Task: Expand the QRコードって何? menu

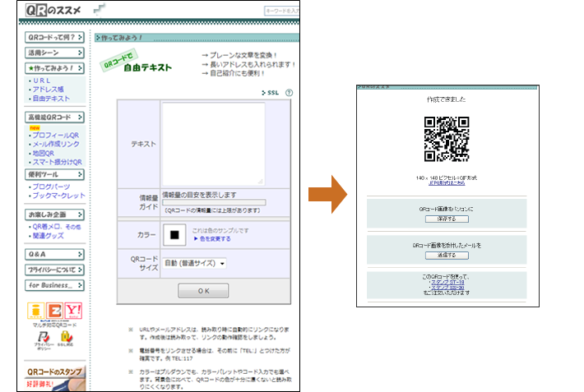Action: pyautogui.click(x=54, y=38)
